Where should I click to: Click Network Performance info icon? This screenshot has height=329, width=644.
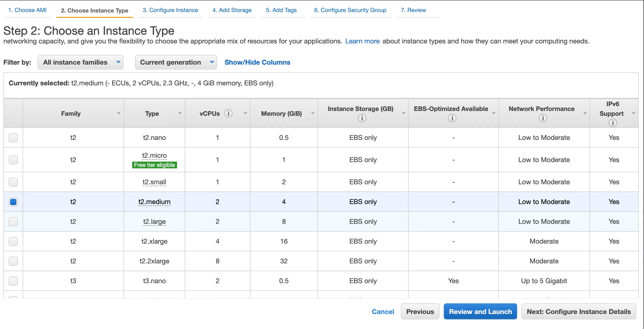pyautogui.click(x=542, y=118)
